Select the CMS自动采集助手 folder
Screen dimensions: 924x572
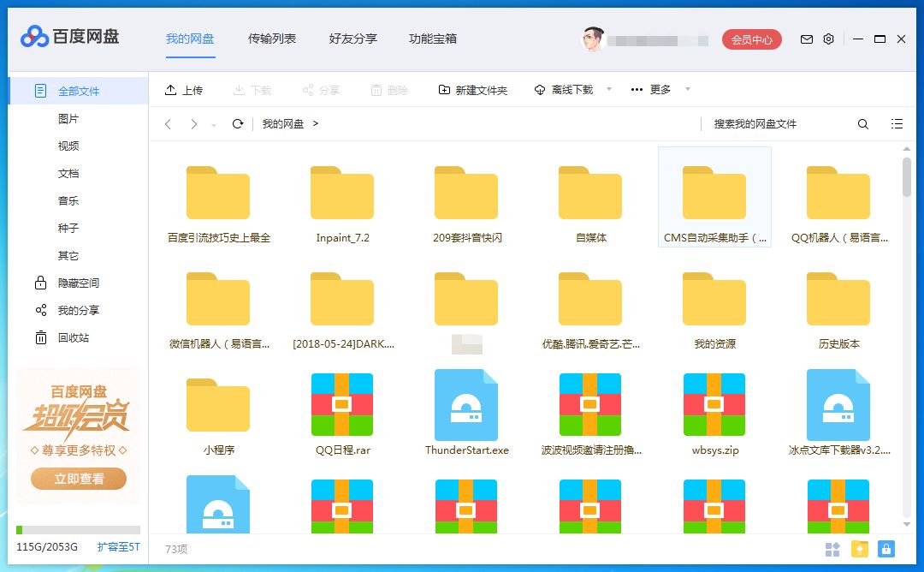coord(714,197)
